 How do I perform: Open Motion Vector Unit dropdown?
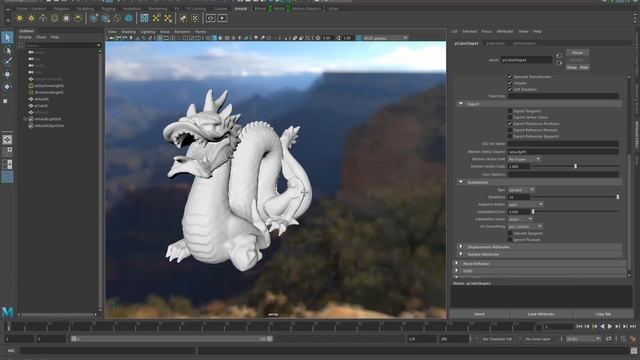pos(524,159)
